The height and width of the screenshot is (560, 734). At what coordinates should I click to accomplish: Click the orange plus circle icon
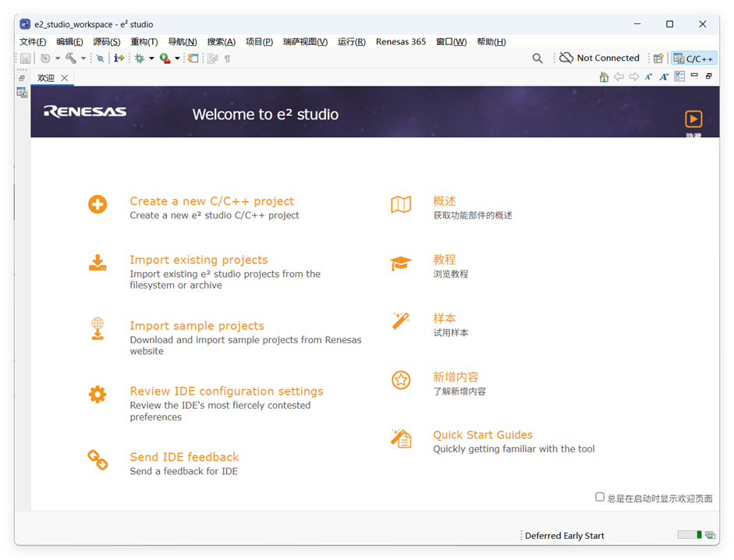[x=98, y=204]
